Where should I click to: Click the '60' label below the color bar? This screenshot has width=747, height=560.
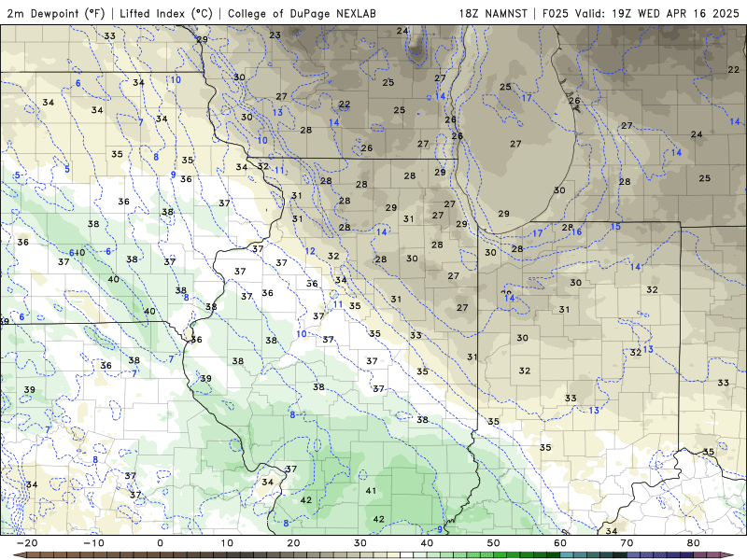coord(560,543)
